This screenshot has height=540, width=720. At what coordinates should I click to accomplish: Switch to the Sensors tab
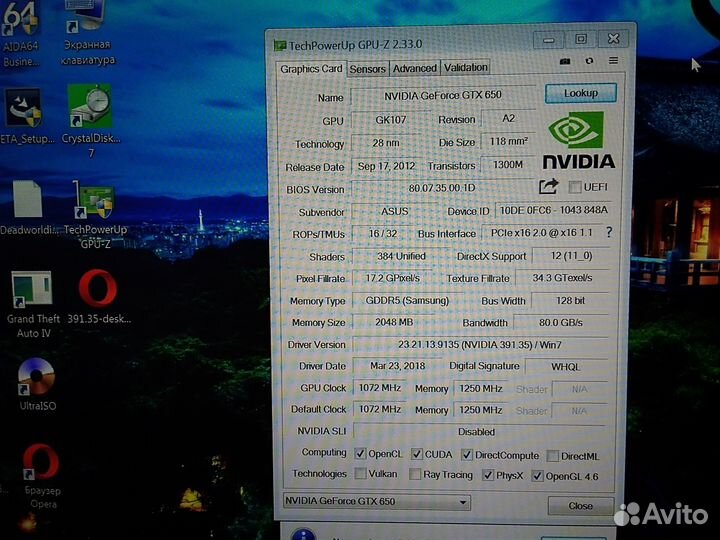click(x=367, y=69)
